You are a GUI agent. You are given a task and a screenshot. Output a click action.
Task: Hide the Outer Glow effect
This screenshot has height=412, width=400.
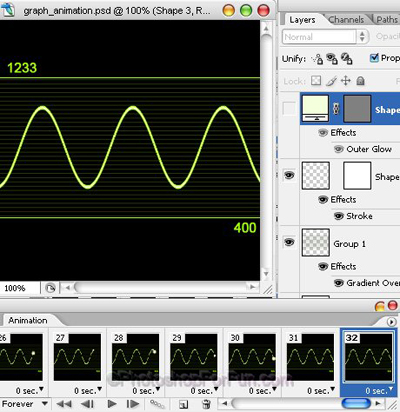pyautogui.click(x=338, y=149)
